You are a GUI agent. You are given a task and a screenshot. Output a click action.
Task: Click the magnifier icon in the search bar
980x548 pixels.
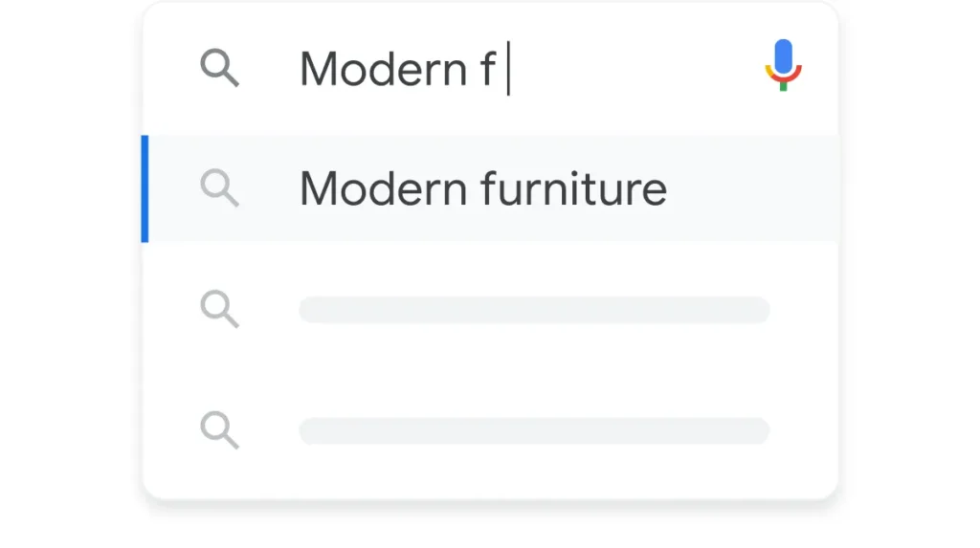219,68
